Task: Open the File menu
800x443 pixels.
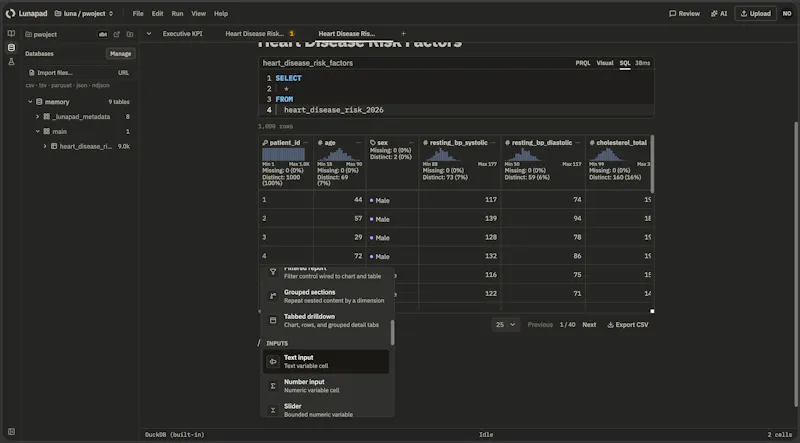Action: [x=138, y=14]
